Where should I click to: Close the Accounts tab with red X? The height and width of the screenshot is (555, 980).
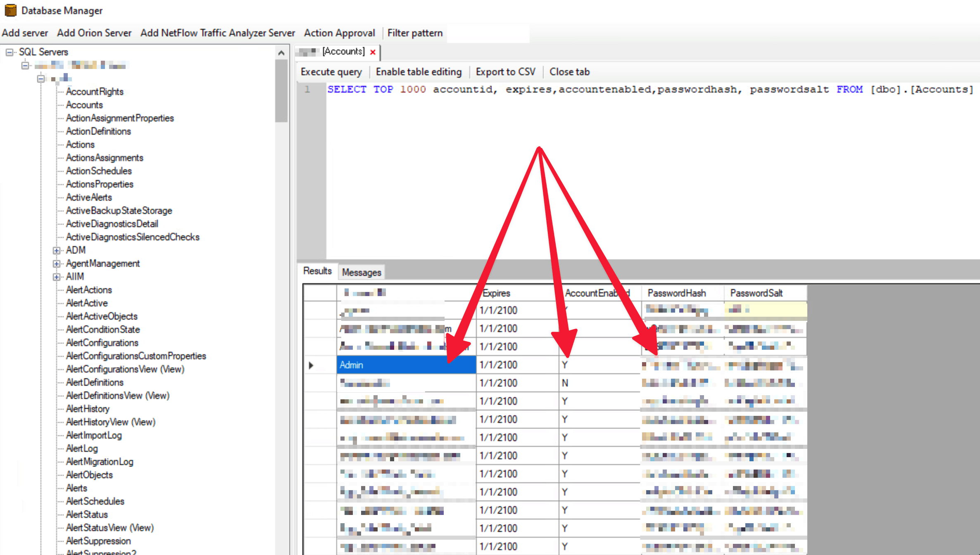(x=373, y=52)
